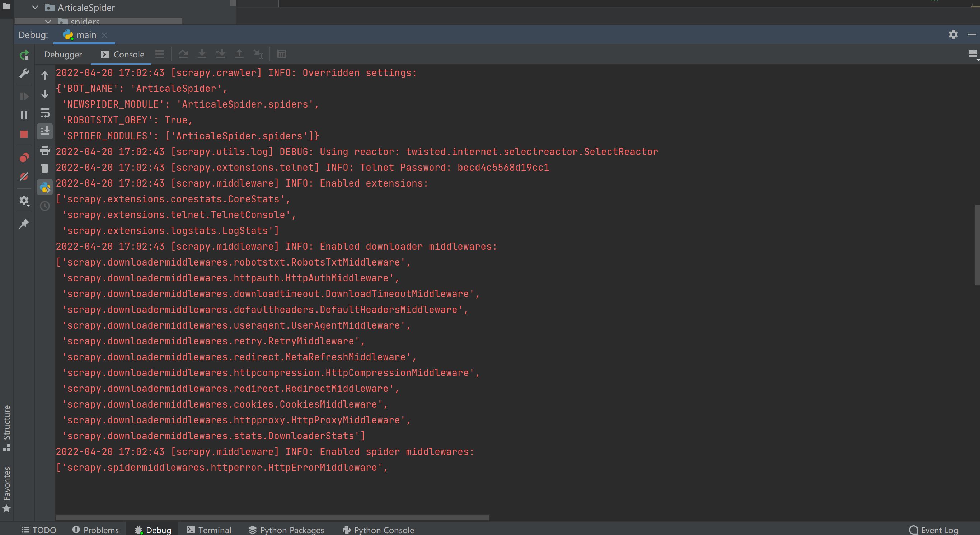Pause the program execution
The width and height of the screenshot is (980, 535).
(24, 115)
